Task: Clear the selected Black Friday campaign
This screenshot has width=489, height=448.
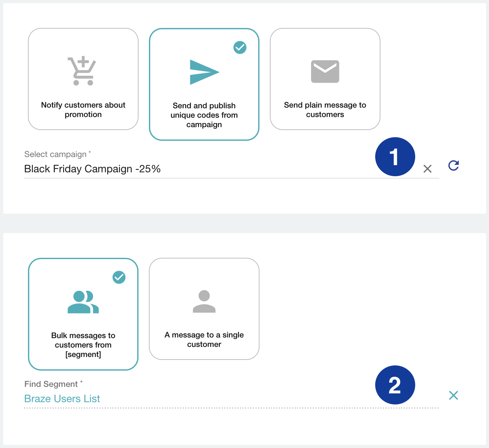Action: 427,168
